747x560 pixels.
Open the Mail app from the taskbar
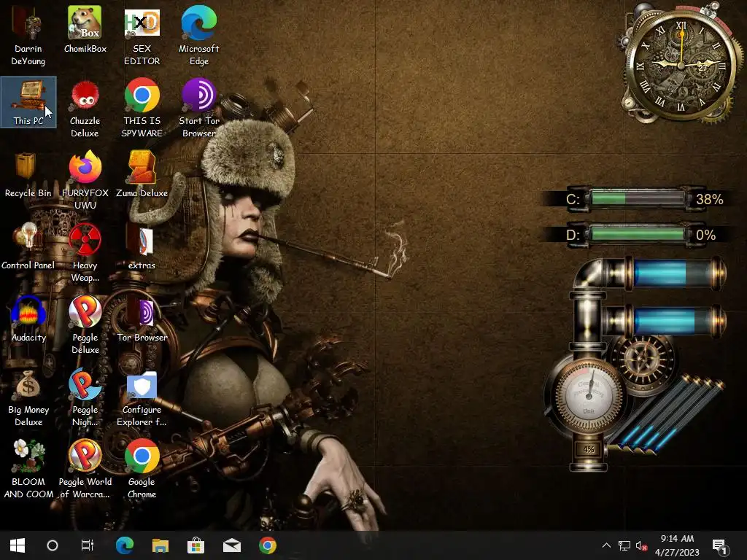(231, 545)
